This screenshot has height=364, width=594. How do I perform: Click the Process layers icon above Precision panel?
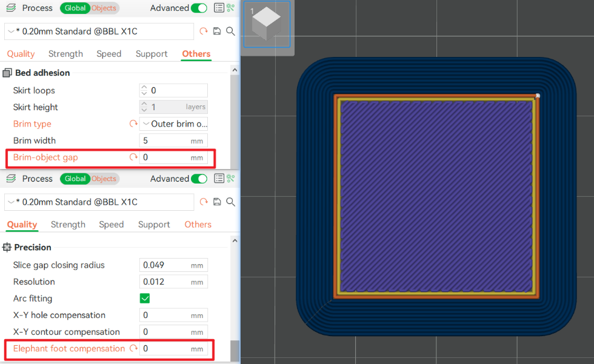coord(11,178)
